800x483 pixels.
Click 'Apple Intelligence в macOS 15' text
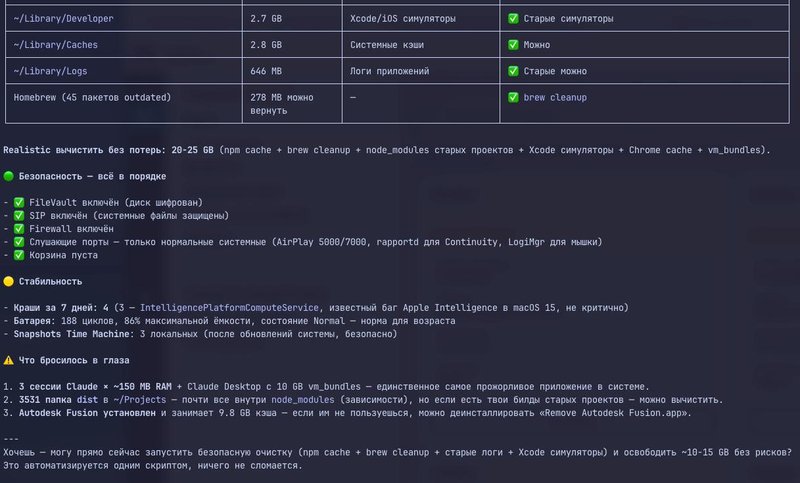(x=479, y=308)
